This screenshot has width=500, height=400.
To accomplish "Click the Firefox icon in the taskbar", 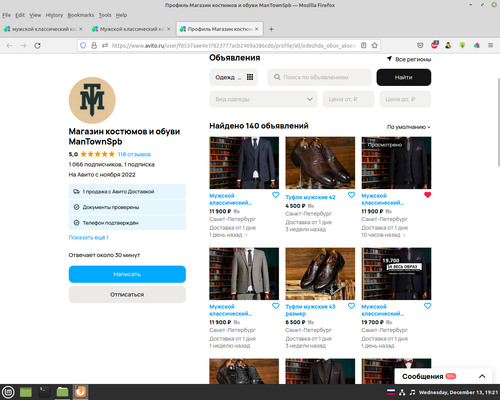I will pos(80,392).
